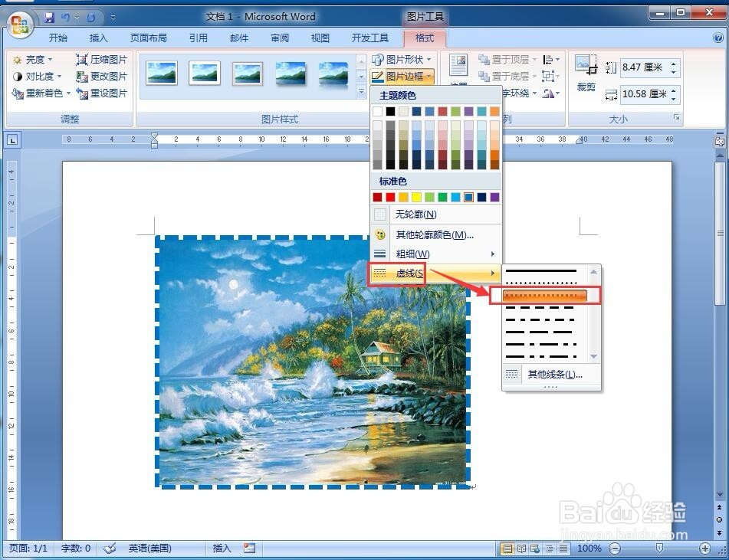The height and width of the screenshot is (560, 729).
Task: Open the Word help icon
Action: click(x=718, y=38)
